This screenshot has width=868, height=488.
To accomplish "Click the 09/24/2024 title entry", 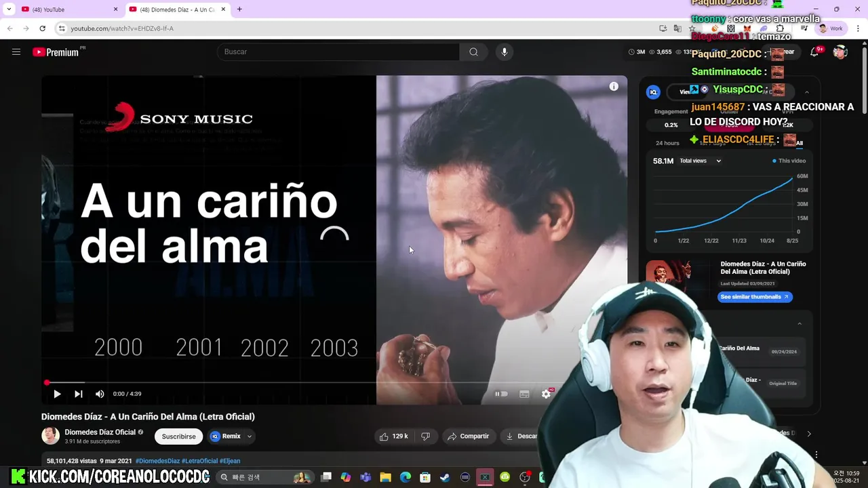I will (784, 352).
